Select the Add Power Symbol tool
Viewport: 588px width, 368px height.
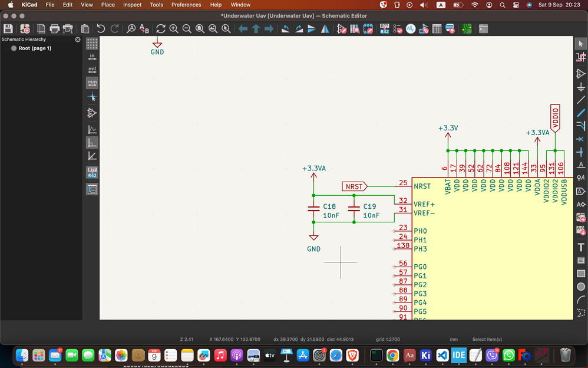[x=581, y=87]
